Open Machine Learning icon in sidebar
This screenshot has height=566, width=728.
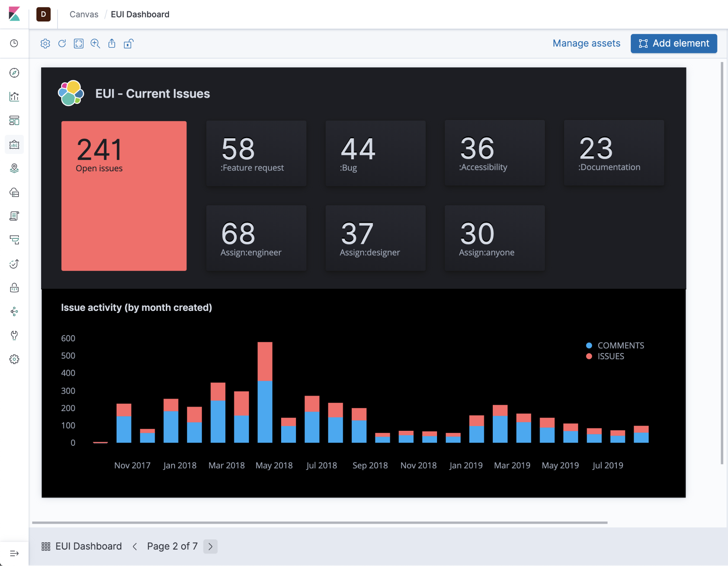point(14,192)
